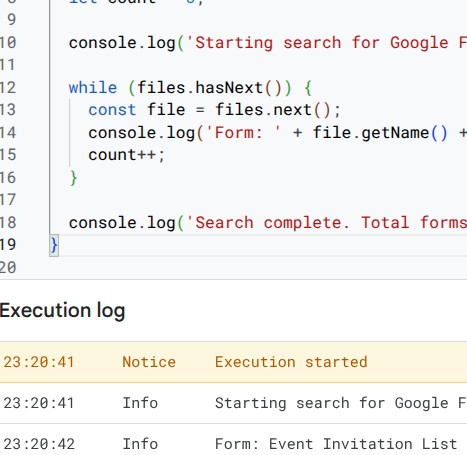Click the 'Starting search for Google' log entry

tap(341, 403)
